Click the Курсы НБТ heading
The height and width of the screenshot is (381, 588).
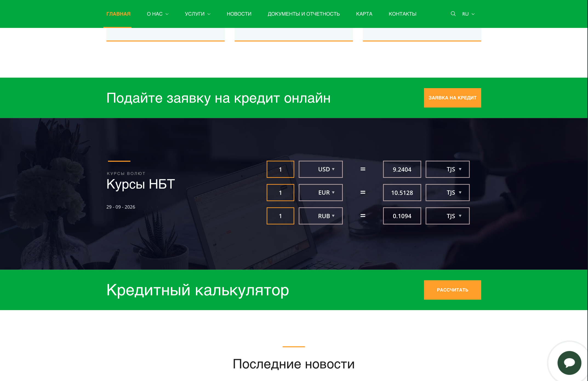coord(141,184)
